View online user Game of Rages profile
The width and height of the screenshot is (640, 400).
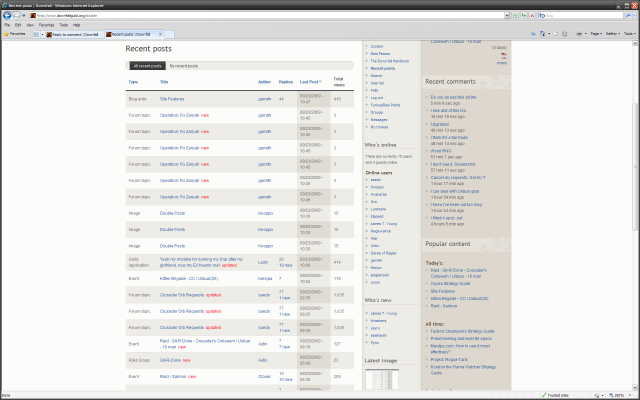click(383, 253)
